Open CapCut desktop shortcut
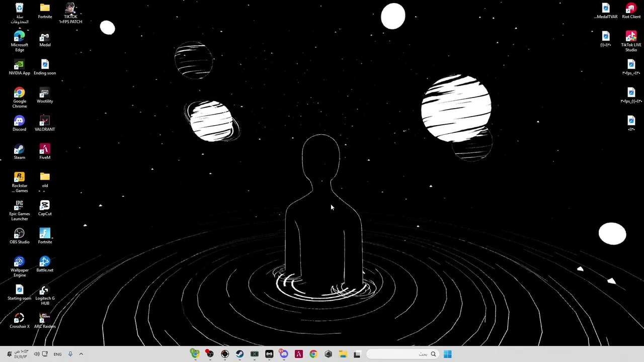Image resolution: width=644 pixels, height=362 pixels. 45,208
